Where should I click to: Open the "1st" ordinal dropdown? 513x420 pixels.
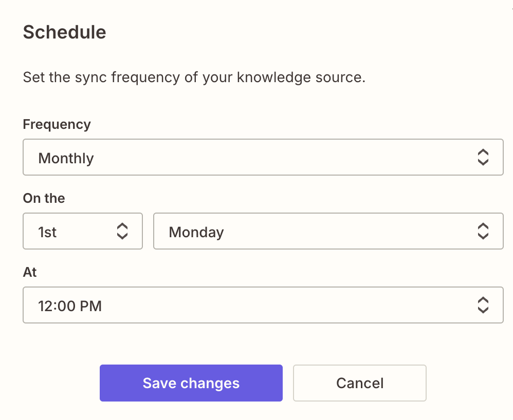pos(83,232)
